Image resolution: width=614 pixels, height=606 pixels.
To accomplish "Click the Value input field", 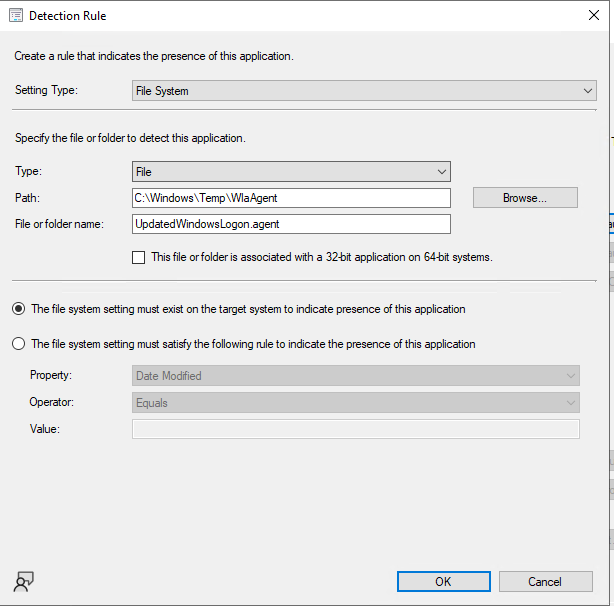I will tap(356, 429).
